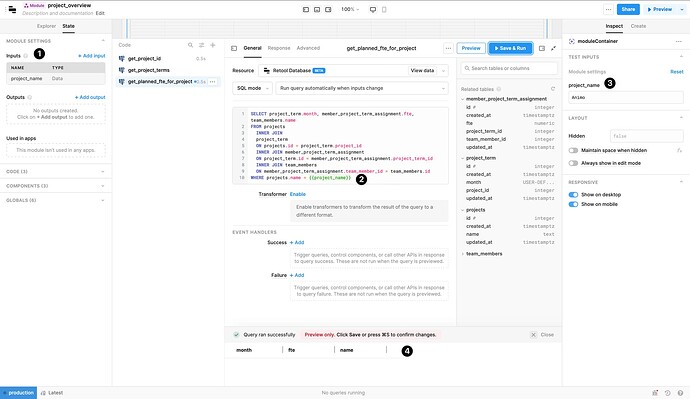The image size is (690, 399).
Task: Open the zoom 100% dropdown
Action: click(x=350, y=9)
